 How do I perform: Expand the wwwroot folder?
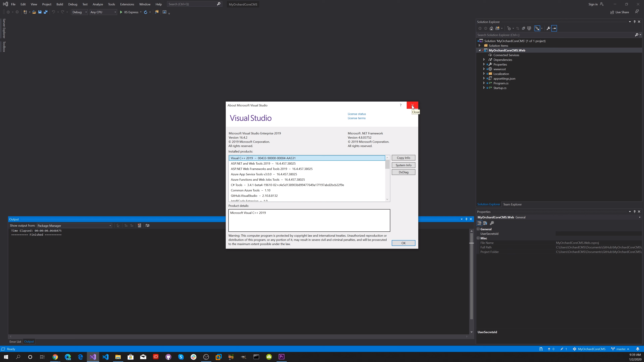pyautogui.click(x=484, y=69)
